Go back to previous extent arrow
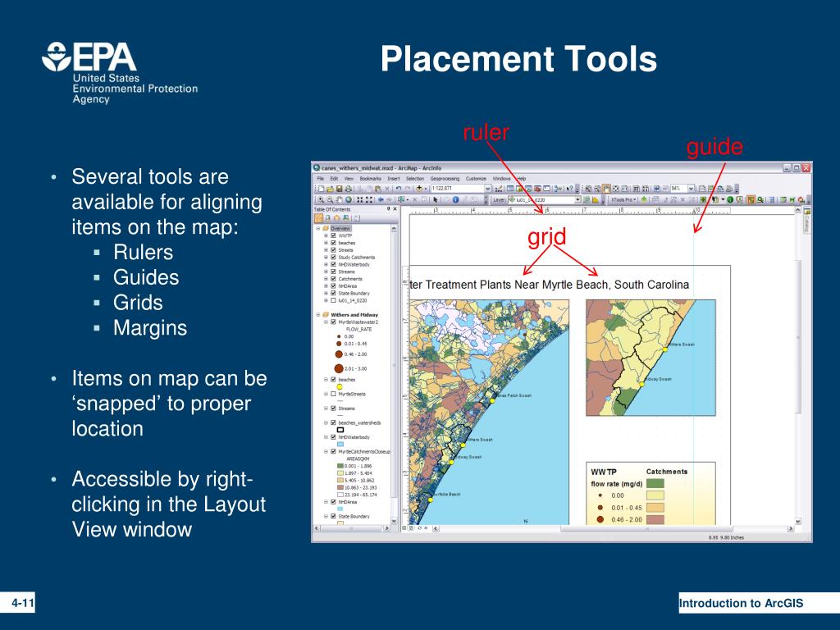Screen dimensions: 840x630 click(x=381, y=200)
